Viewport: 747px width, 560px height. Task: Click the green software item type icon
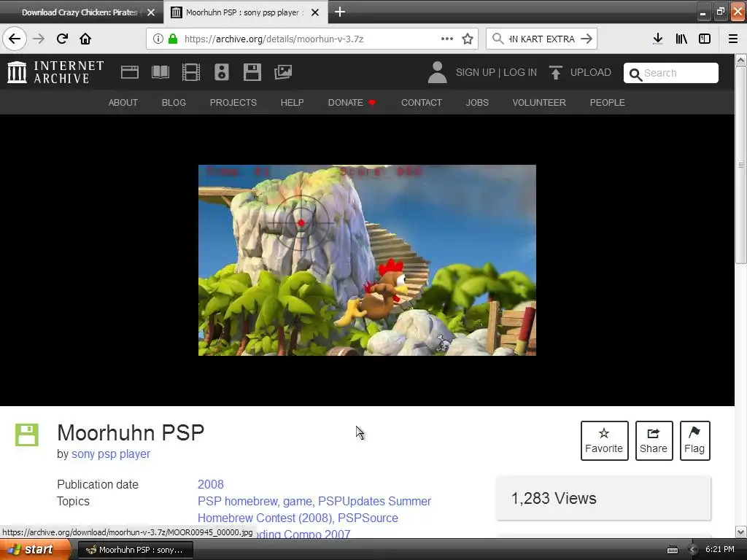tap(27, 435)
